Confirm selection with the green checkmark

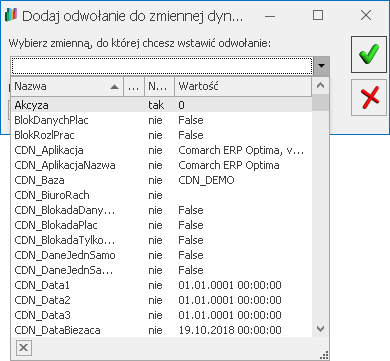pos(370,55)
